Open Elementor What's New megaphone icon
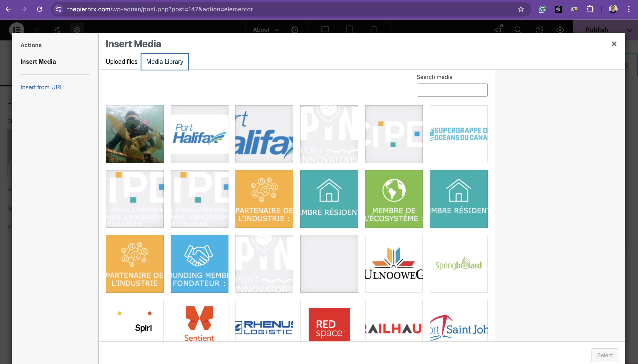This screenshot has width=638, height=364. click(x=498, y=30)
